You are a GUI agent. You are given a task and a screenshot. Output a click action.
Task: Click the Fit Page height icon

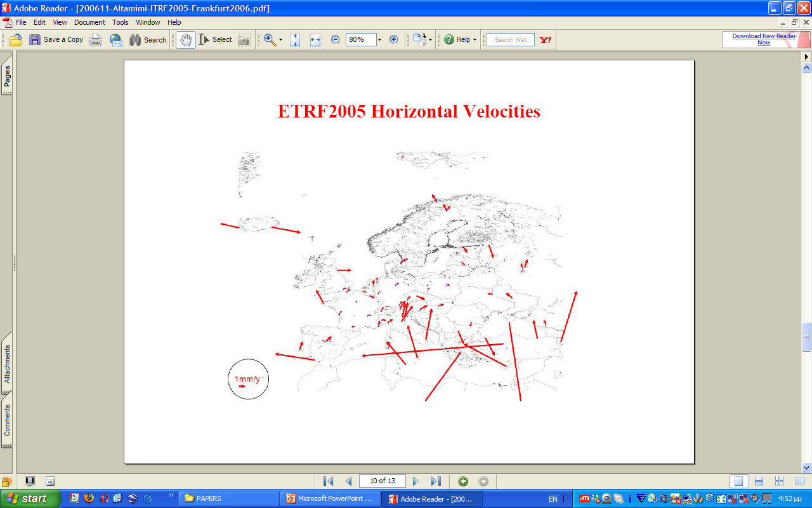pyautogui.click(x=295, y=39)
